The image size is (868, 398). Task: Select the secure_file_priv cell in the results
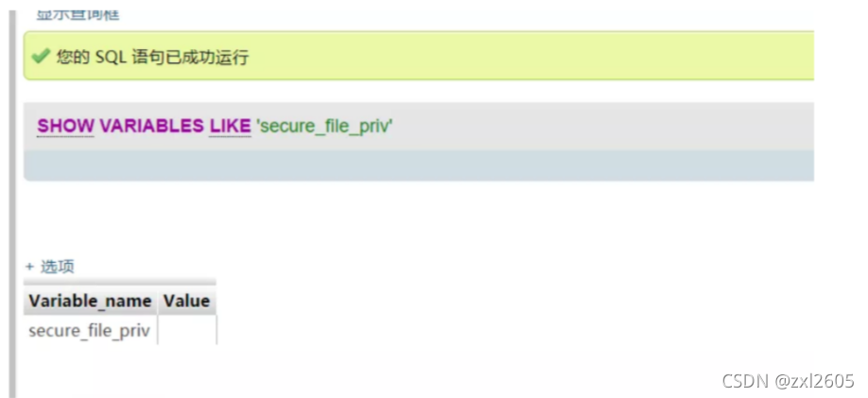pos(90,331)
